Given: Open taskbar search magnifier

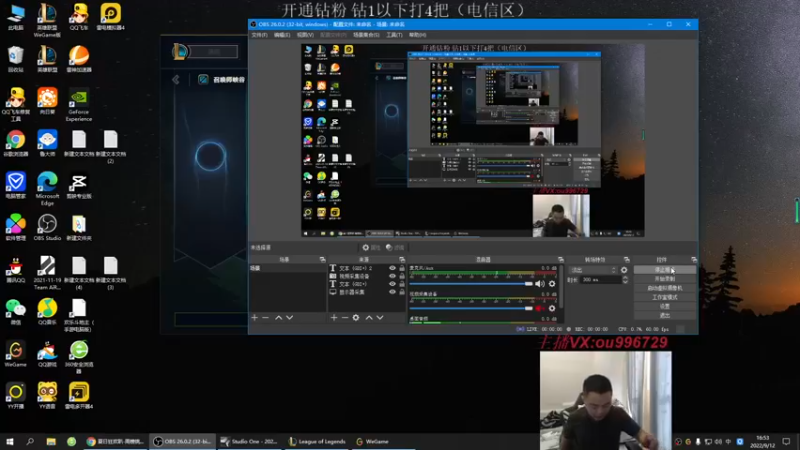Looking at the screenshot, I should 30,441.
